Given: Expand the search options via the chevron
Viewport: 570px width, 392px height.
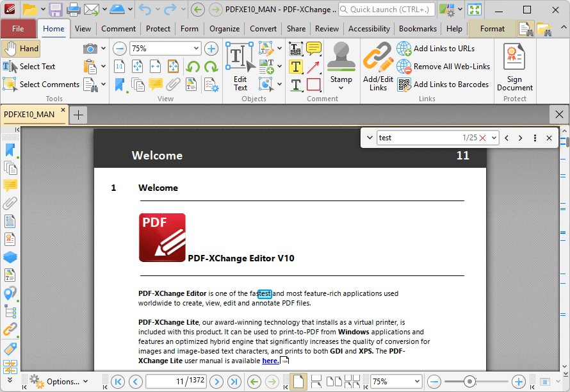Looking at the screenshot, I should pos(370,137).
